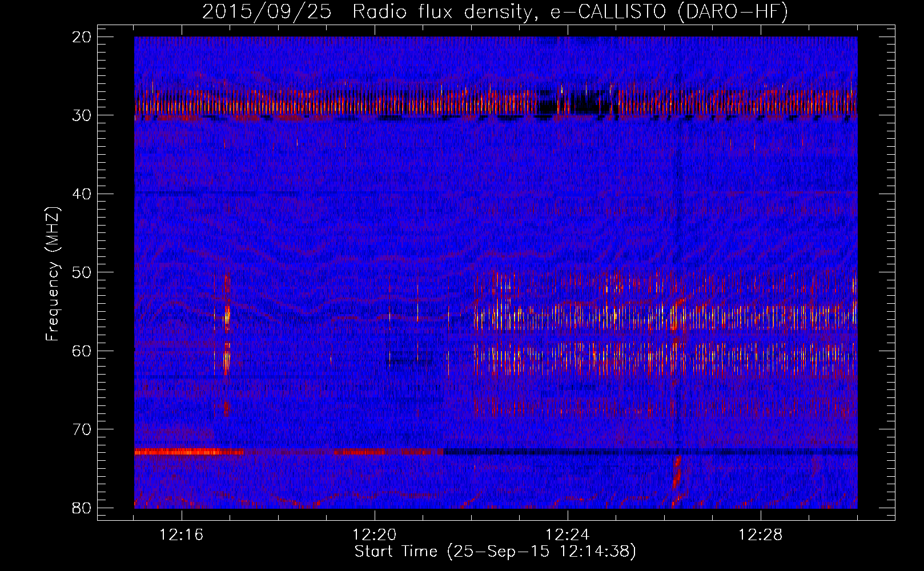Click the plot title mentioning e-CALLISTO (DARO-HF)

[495, 13]
